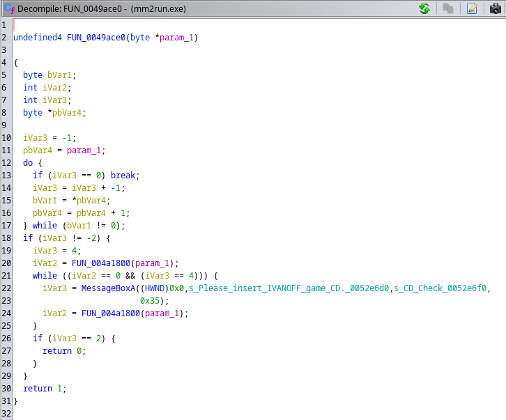The image size is (506, 420).
Task: Click the -1 constant on line 10
Action: (67, 138)
